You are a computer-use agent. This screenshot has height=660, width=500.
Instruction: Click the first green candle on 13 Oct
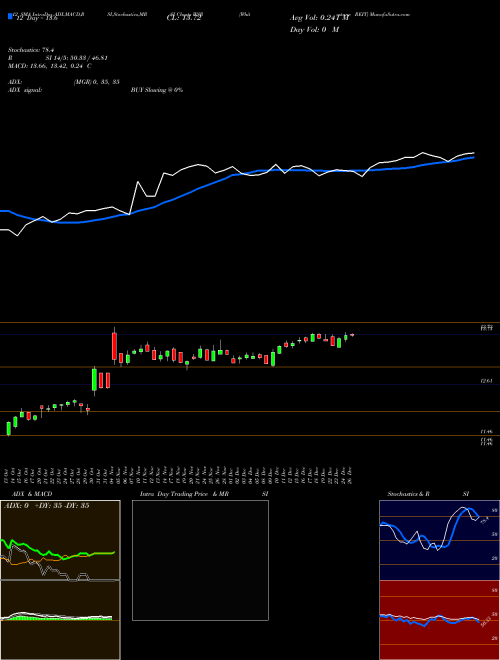click(x=8, y=428)
